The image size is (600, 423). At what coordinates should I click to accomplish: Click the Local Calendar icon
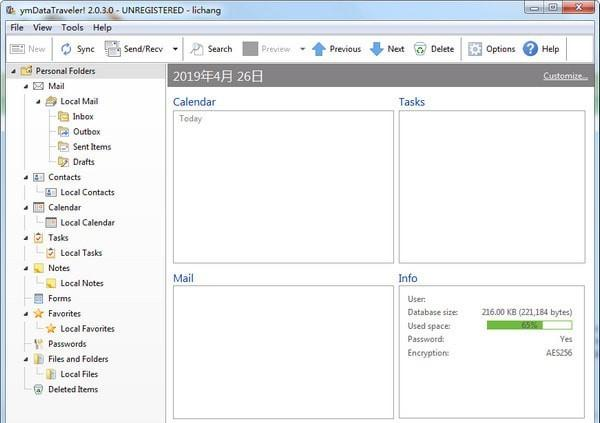pyautogui.click(x=51, y=223)
